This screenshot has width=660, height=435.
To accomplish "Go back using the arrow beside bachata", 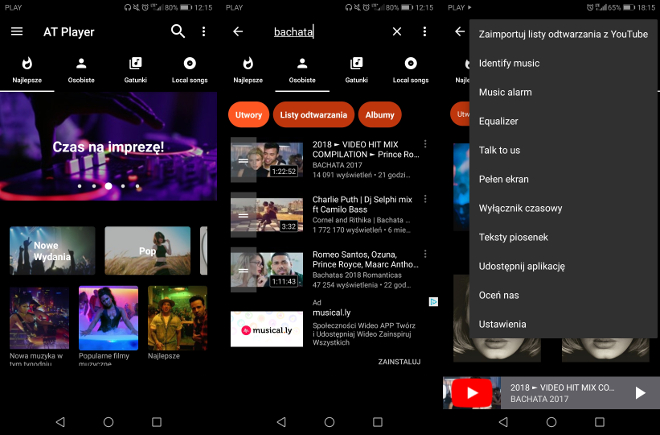I will 238,32.
